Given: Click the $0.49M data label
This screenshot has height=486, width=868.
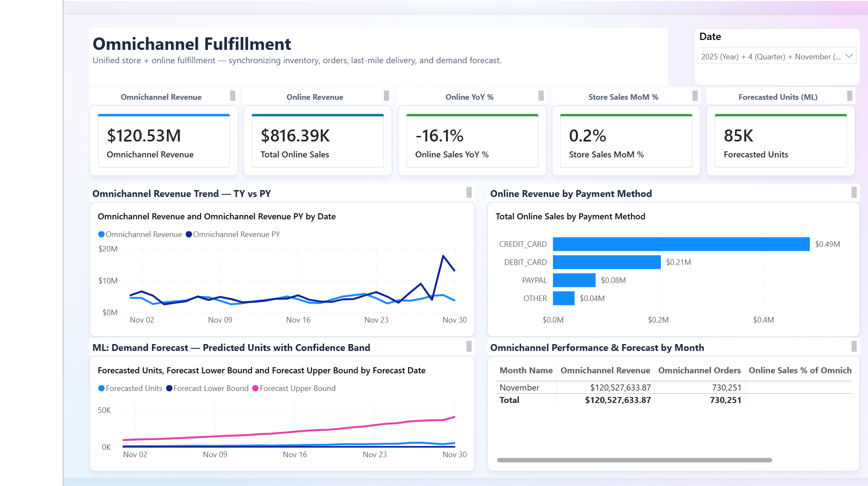Looking at the screenshot, I should point(827,244).
